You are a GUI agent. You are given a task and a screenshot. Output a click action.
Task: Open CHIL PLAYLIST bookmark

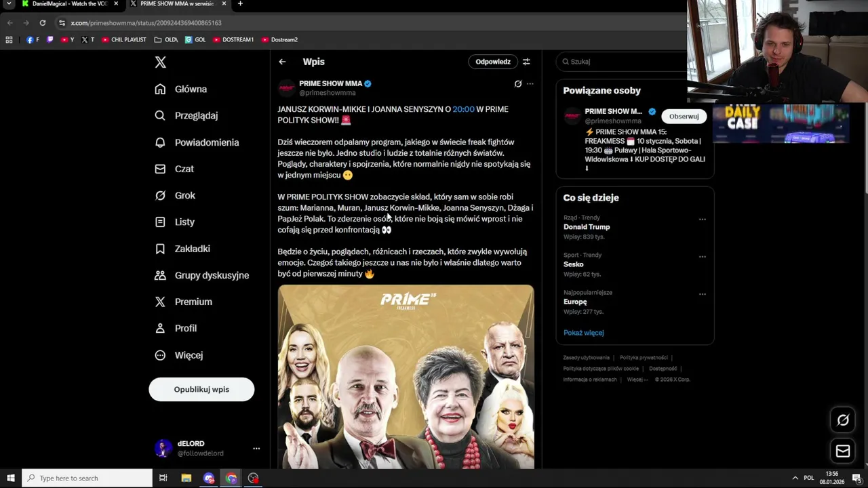124,40
